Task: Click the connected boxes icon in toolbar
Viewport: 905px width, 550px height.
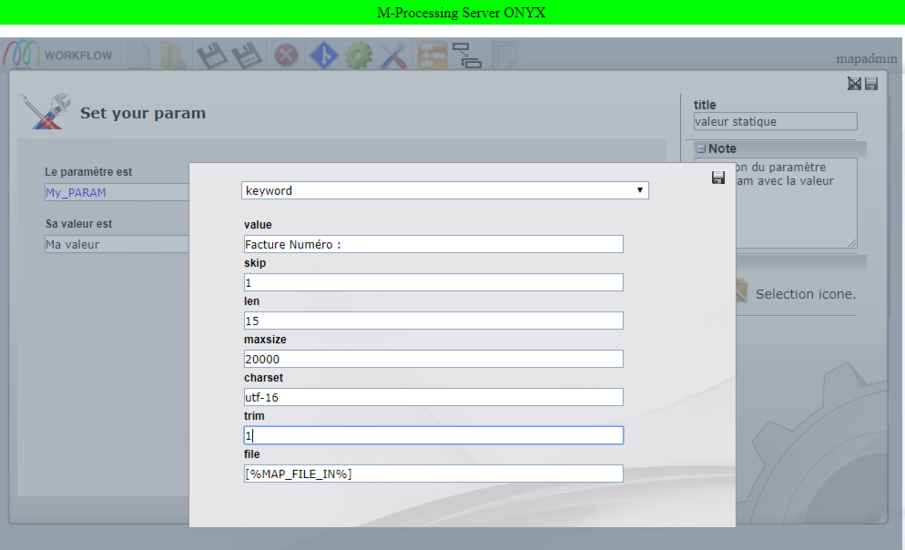Action: tap(467, 56)
